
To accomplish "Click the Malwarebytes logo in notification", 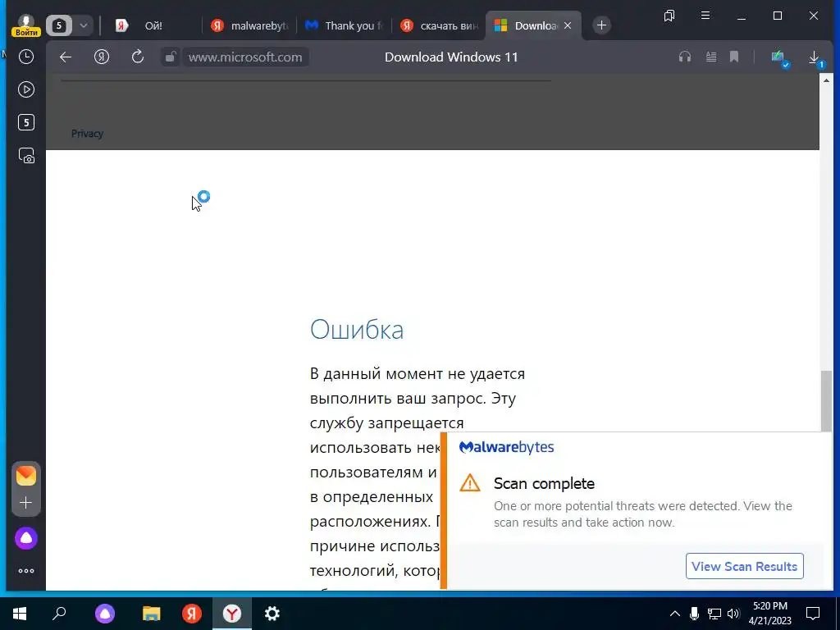I will point(506,448).
